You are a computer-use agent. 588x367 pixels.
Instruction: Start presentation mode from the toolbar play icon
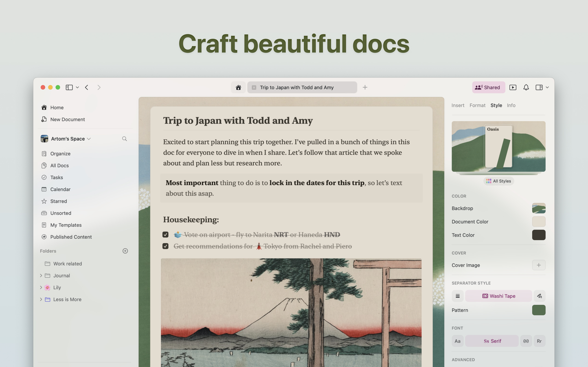[513, 87]
